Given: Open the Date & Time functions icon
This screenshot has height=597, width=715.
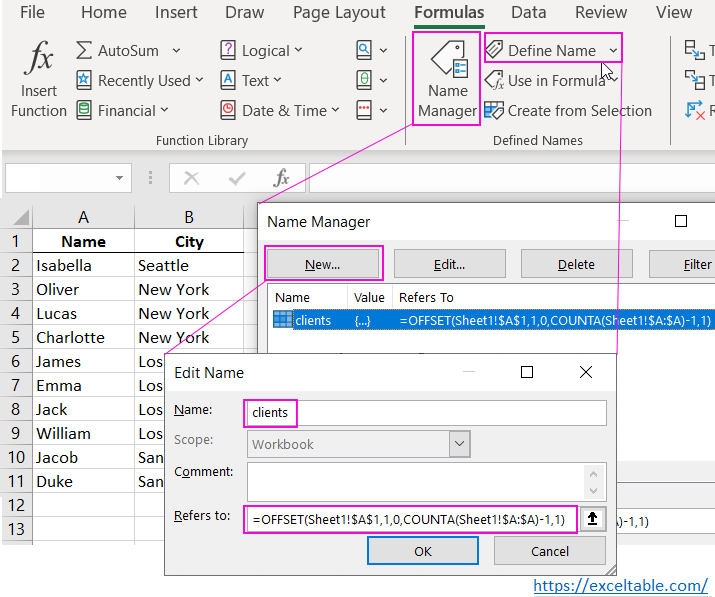Looking at the screenshot, I should point(228,110).
